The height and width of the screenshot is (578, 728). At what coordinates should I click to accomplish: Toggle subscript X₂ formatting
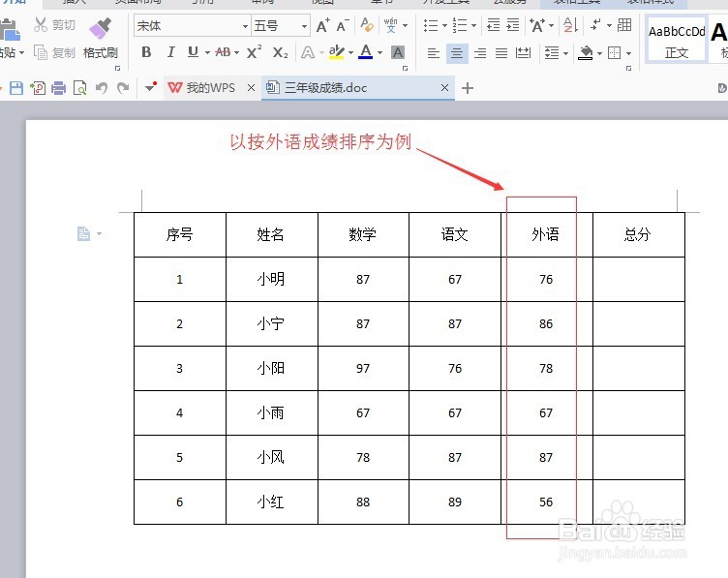280,52
